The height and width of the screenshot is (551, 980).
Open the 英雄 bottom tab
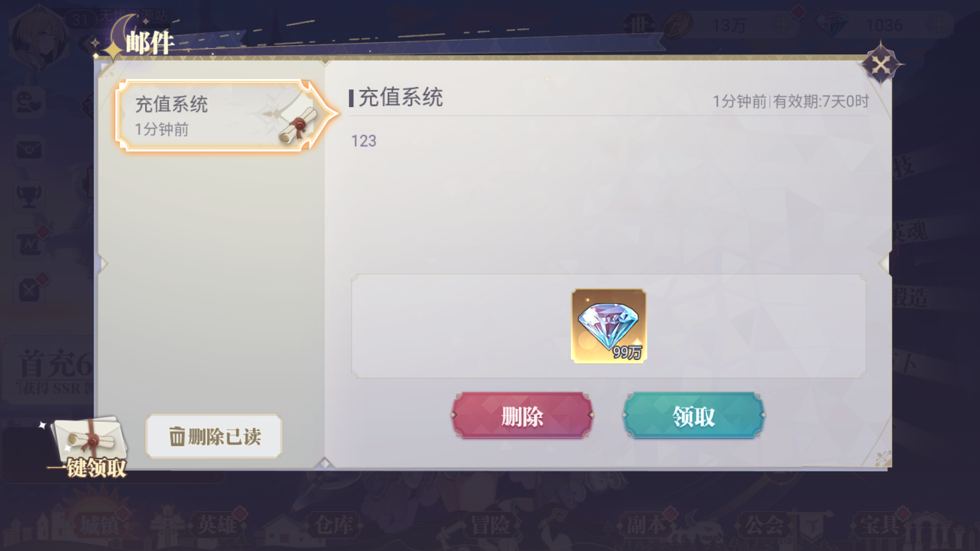pos(217,525)
